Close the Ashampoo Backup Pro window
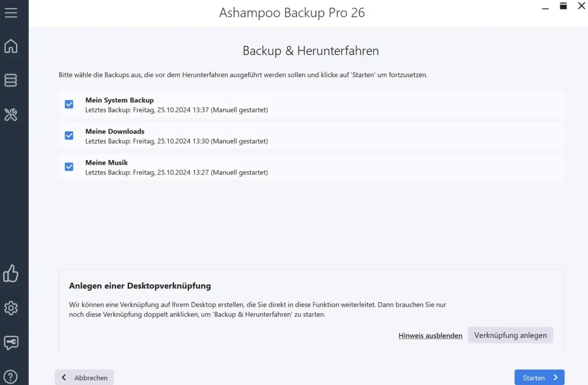588x385 pixels. [x=581, y=6]
